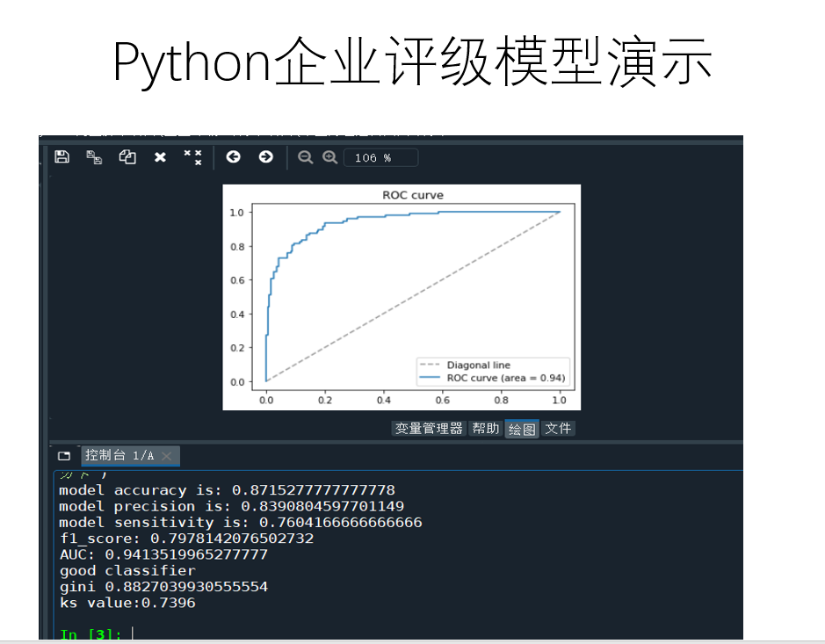The image size is (825, 644).
Task: Zoom out the plot view
Action: [x=305, y=157]
